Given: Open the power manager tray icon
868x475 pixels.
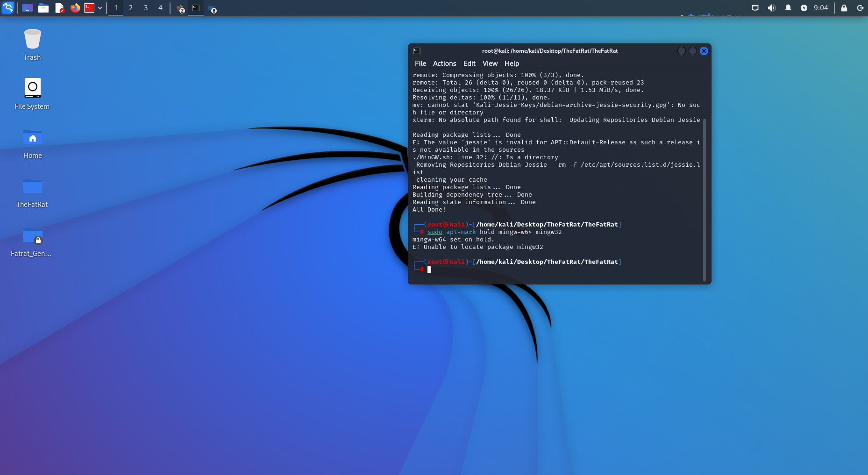Looking at the screenshot, I should 804,8.
